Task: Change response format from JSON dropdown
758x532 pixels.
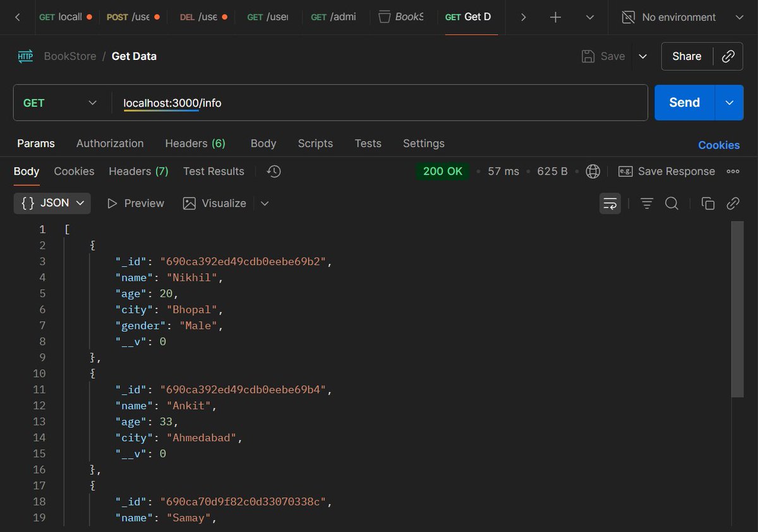Action: [x=52, y=203]
